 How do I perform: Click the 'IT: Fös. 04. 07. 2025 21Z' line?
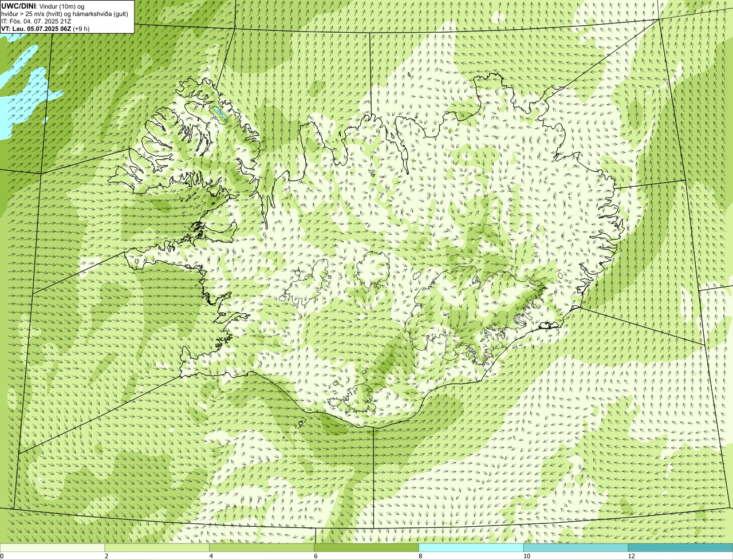[36, 21]
